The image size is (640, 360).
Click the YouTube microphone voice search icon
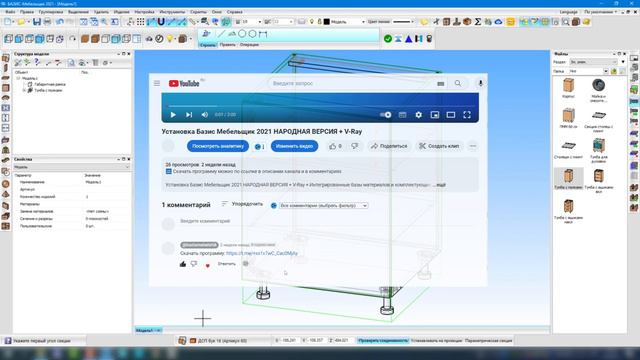480,83
